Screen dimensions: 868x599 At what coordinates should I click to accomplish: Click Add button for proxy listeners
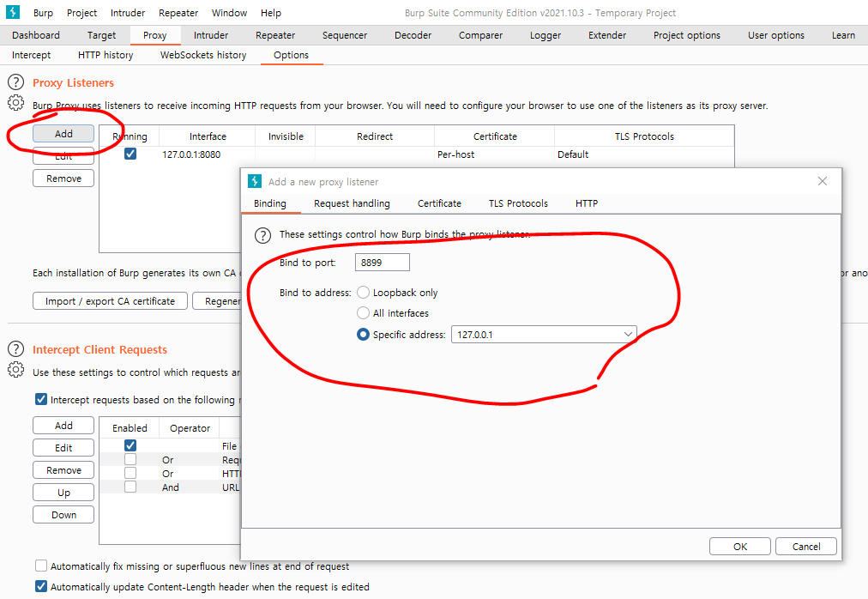click(63, 134)
